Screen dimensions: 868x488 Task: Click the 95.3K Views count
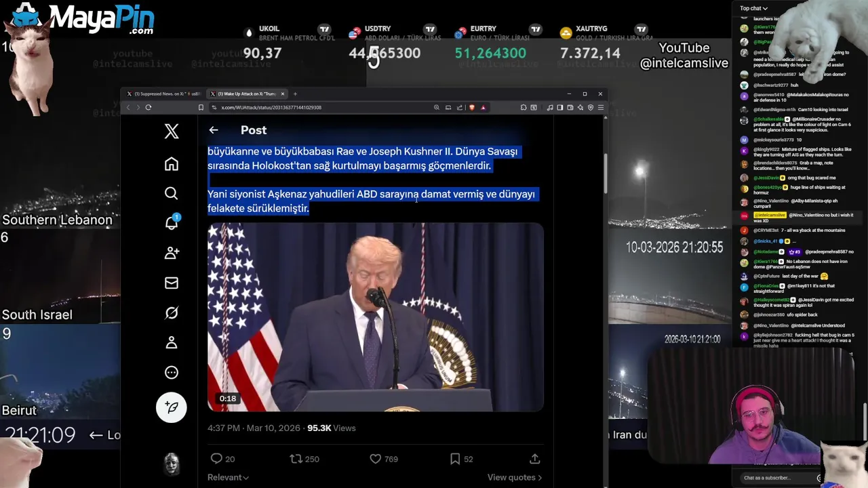point(332,428)
